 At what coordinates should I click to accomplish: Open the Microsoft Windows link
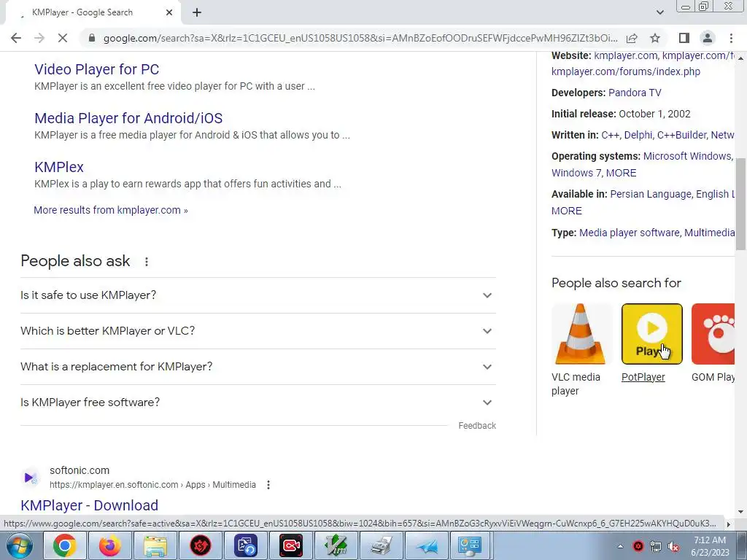tap(687, 156)
